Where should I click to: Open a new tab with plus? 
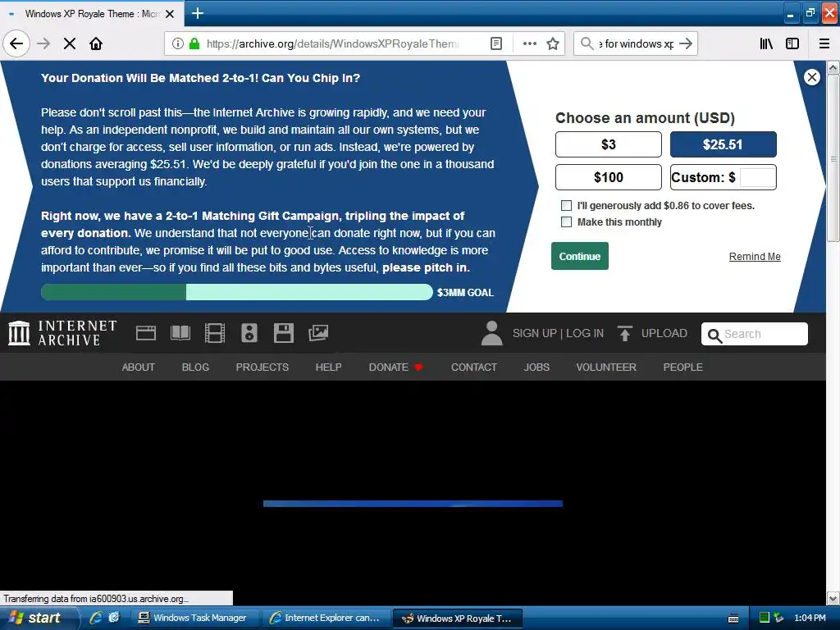pos(197,13)
